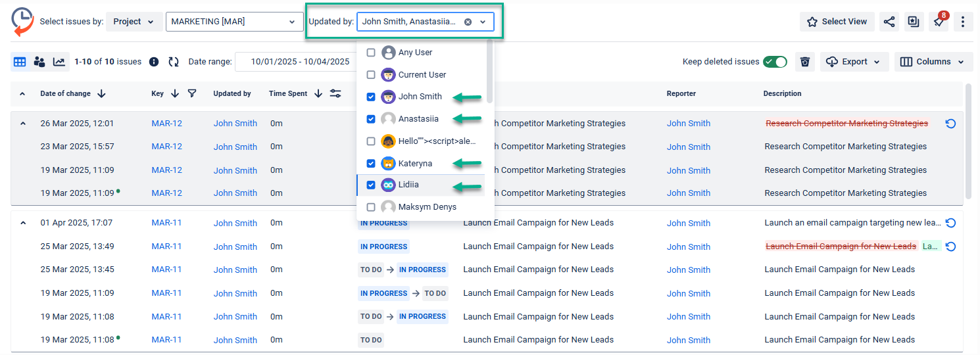Switch to the chart view icon
This screenshot has height=355, width=980.
point(59,62)
